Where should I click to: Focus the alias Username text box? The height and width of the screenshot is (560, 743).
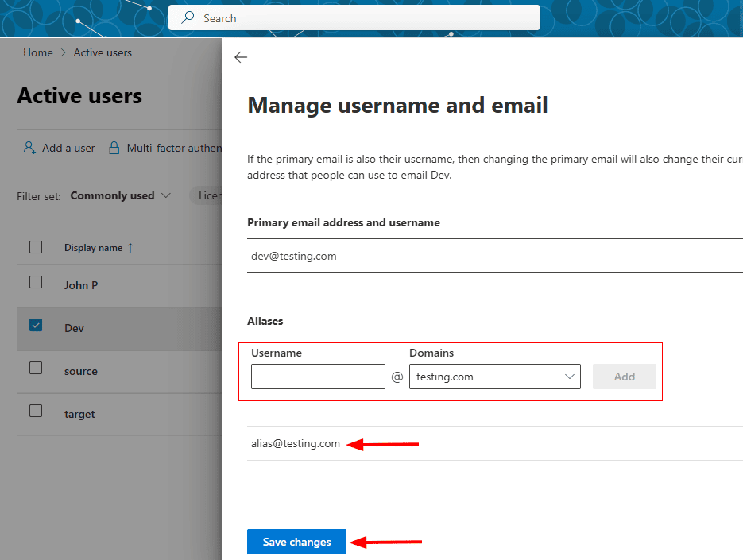[x=318, y=377]
